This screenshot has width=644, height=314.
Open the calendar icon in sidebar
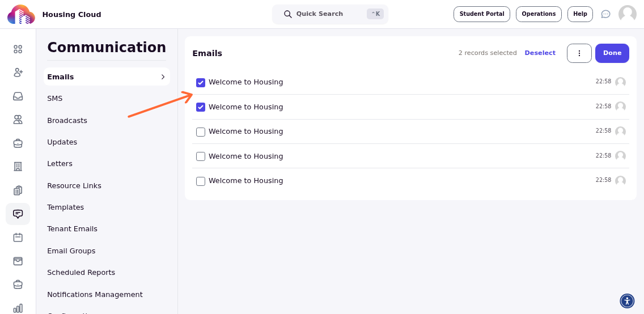[x=18, y=237]
